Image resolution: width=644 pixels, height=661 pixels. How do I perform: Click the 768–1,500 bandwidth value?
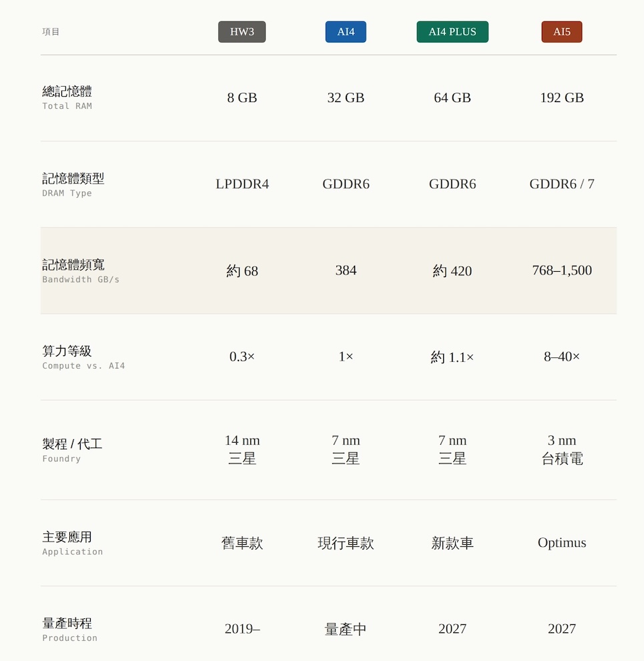(x=561, y=270)
